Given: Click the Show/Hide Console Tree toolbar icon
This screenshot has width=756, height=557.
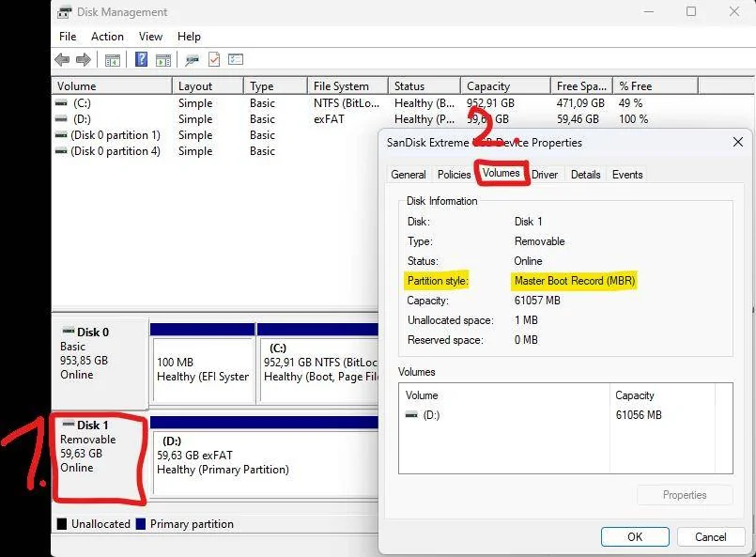Looking at the screenshot, I should pyautogui.click(x=113, y=60).
